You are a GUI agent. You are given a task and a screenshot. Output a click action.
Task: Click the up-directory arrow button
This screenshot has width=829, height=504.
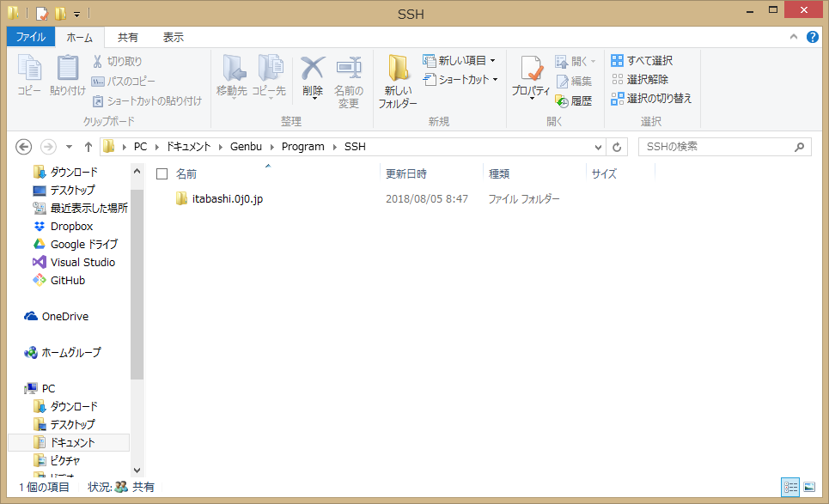[x=88, y=147]
